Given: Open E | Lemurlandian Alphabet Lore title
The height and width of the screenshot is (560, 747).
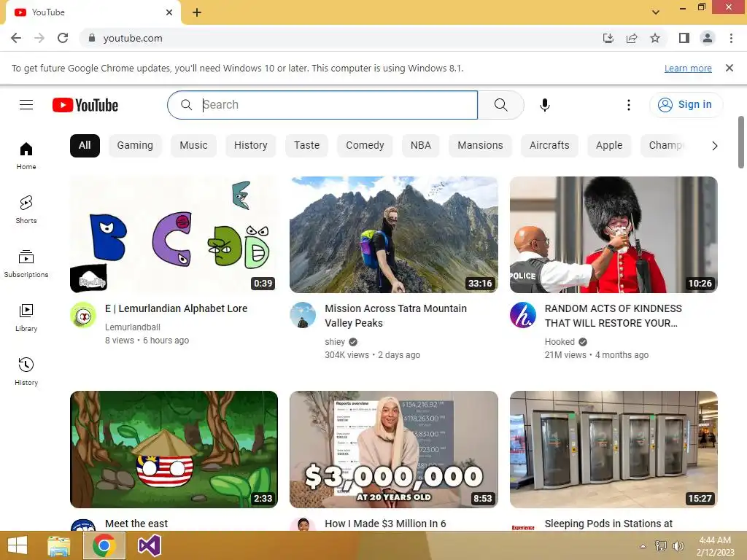Looking at the screenshot, I should (177, 308).
